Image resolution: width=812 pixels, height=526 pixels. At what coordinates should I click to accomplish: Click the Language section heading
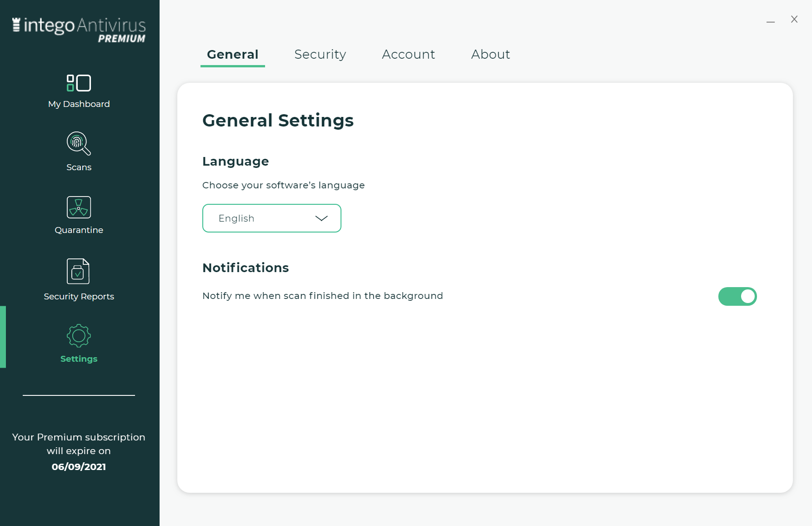pyautogui.click(x=236, y=162)
